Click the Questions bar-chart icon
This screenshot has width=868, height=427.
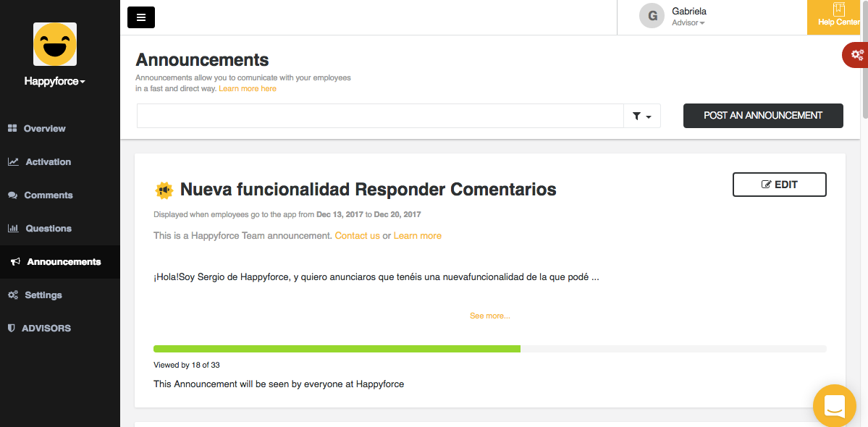[x=14, y=228]
